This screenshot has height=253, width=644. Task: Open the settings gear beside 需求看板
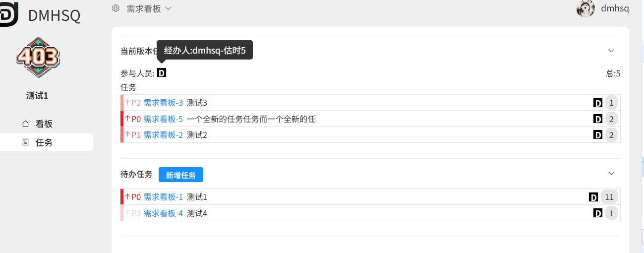[x=116, y=8]
